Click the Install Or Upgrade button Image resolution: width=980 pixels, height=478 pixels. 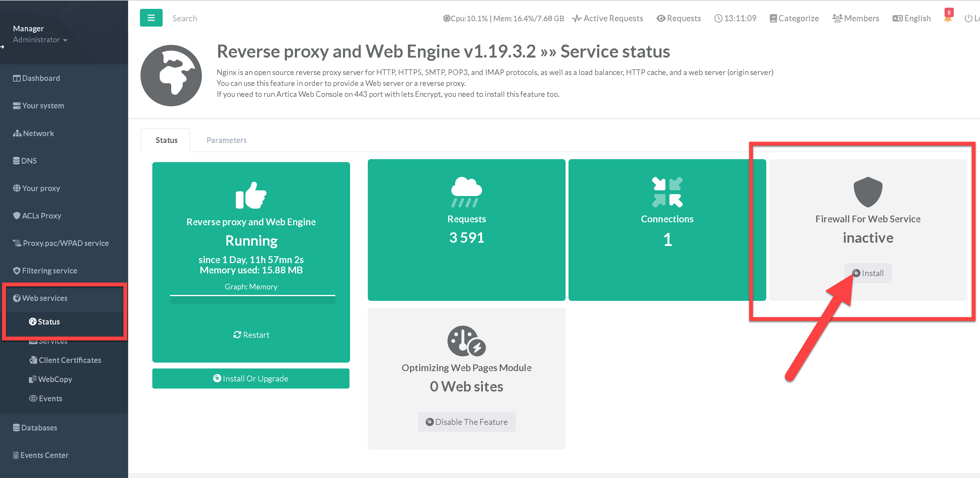[251, 378]
